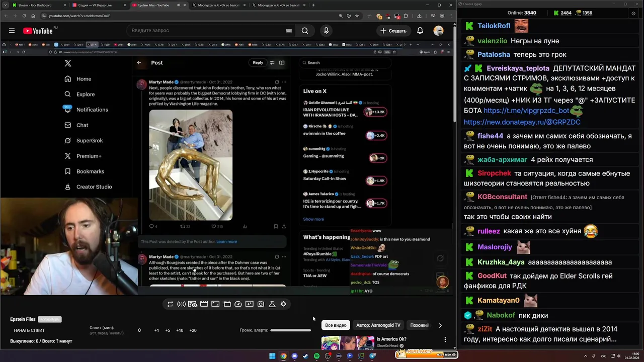Open the browser extensions puzzle icon
The image size is (644, 362).
(x=407, y=16)
